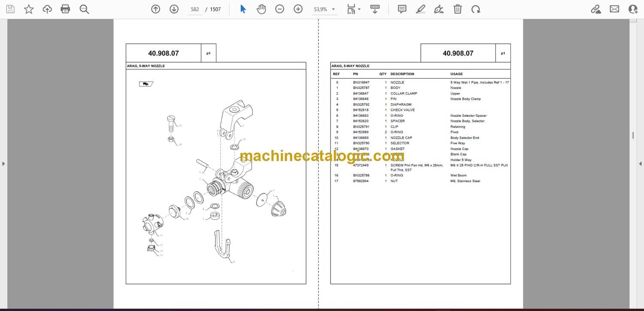
Task: Expand the left navigation pane
Action: click(3, 164)
